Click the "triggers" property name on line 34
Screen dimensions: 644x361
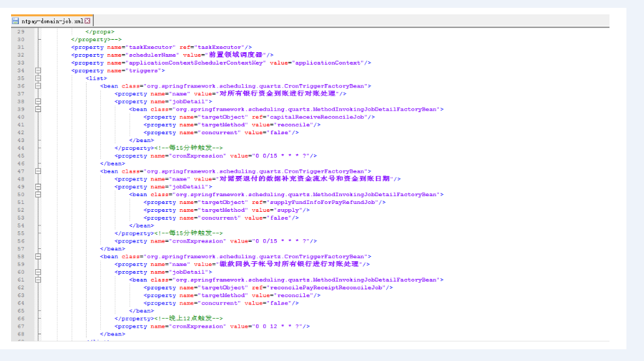(143, 71)
